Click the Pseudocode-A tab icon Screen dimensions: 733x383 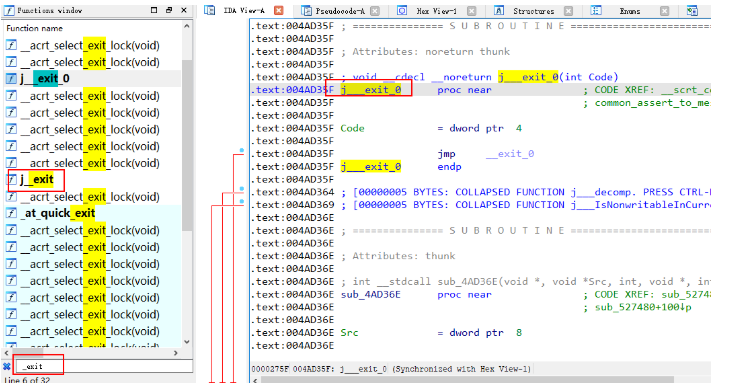click(x=307, y=10)
